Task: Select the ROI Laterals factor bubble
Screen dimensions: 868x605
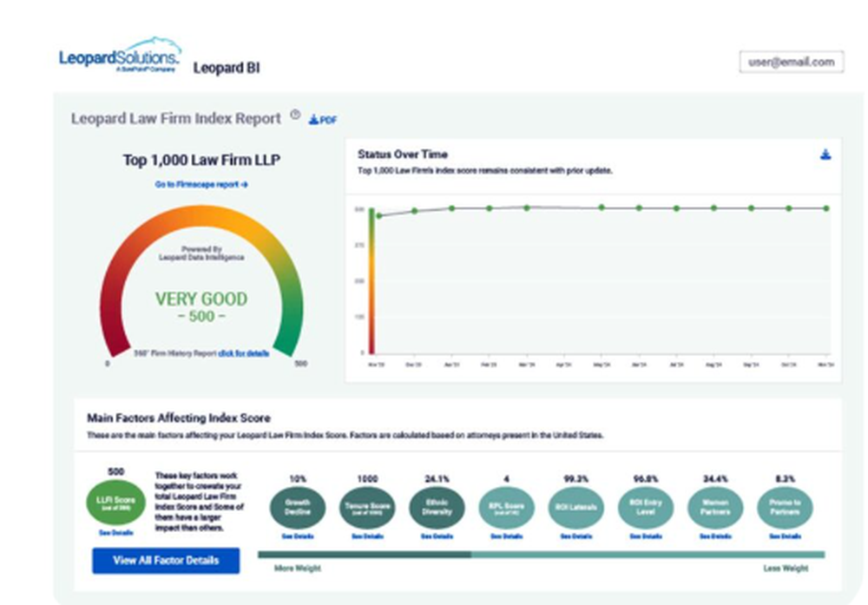Action: coord(576,508)
